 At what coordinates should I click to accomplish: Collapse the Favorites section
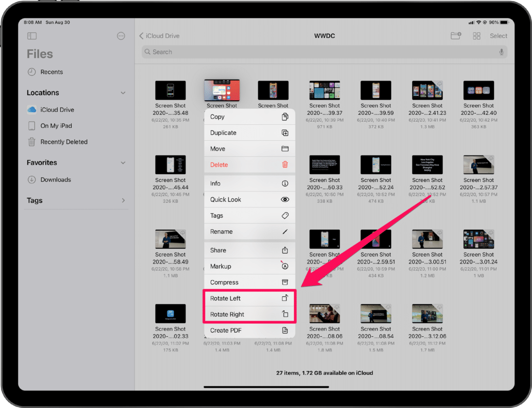click(x=123, y=163)
